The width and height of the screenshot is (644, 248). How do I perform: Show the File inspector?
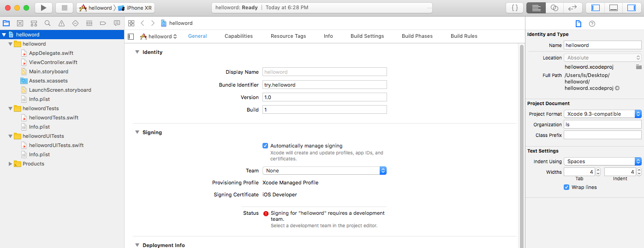pyautogui.click(x=578, y=24)
